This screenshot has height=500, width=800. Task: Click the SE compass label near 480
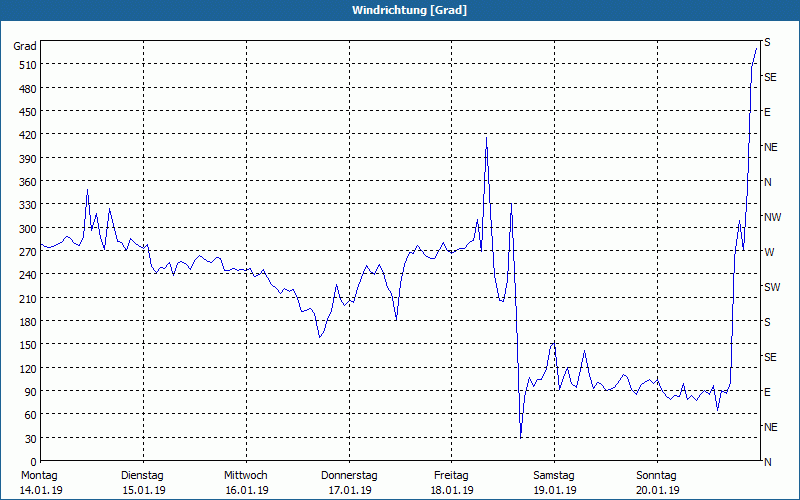pos(770,77)
